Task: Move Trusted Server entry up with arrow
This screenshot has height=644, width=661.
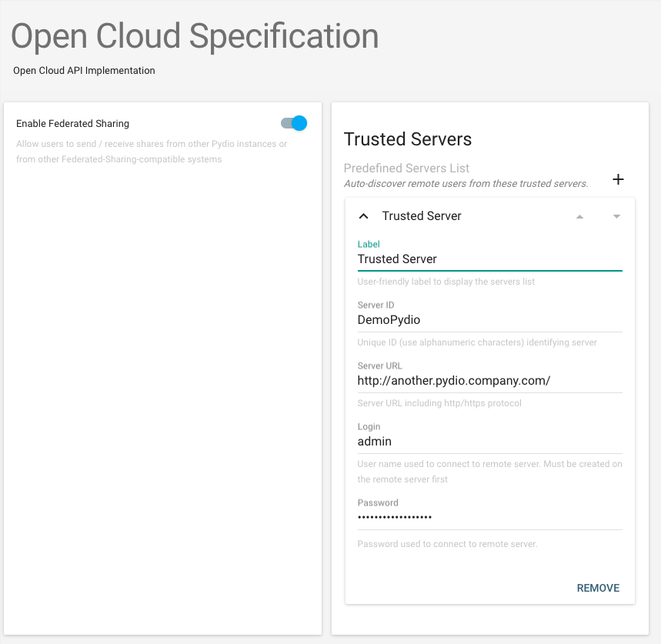Action: (579, 217)
